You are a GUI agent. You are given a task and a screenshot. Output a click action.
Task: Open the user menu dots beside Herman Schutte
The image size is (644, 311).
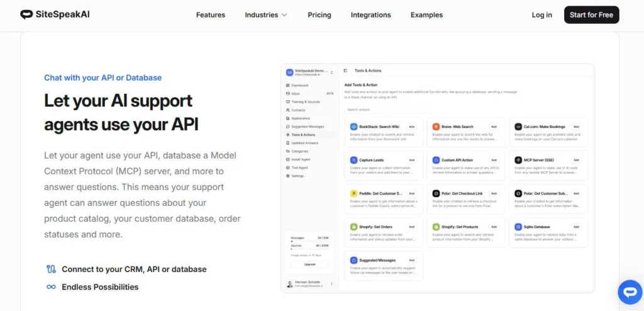(x=331, y=284)
